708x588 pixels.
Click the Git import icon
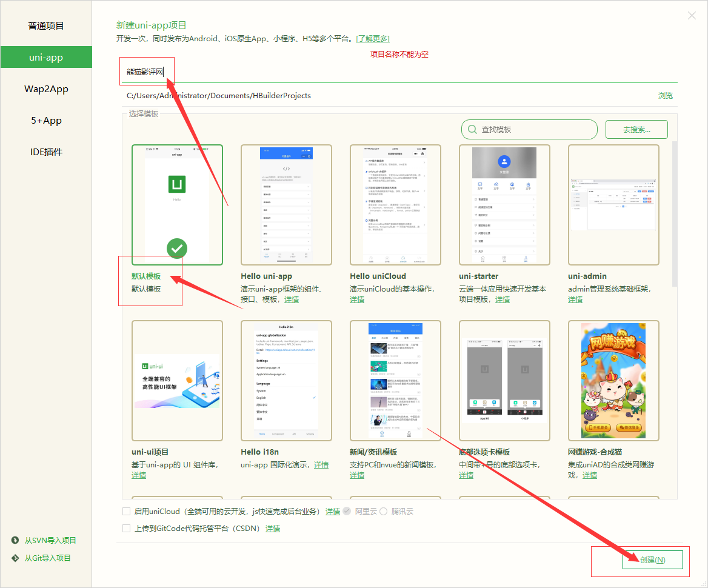point(15,558)
